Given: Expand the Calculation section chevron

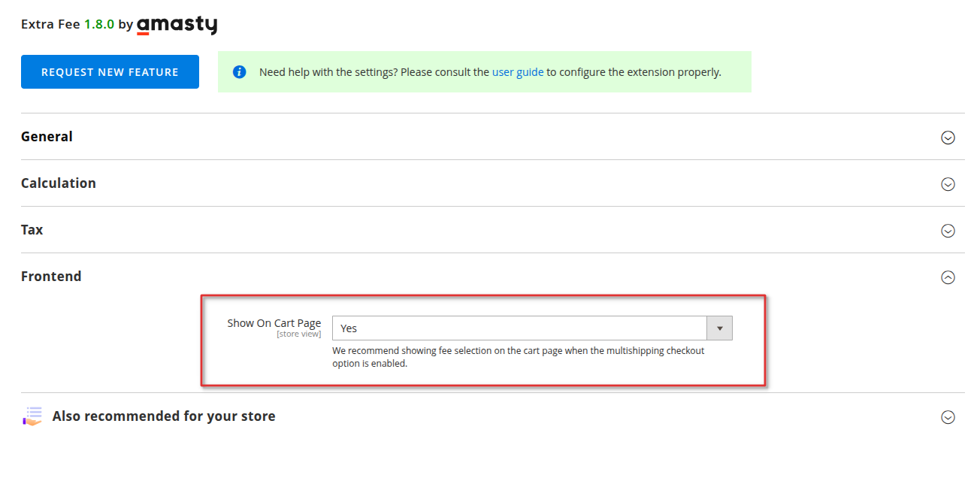Looking at the screenshot, I should (948, 184).
